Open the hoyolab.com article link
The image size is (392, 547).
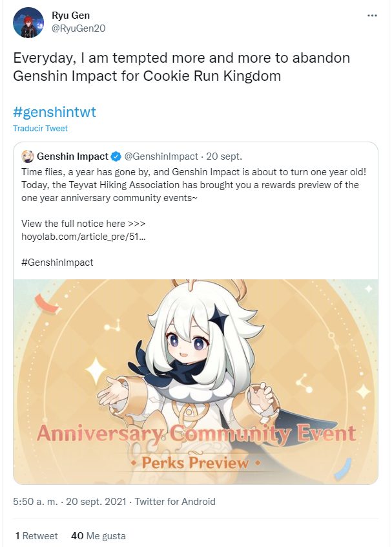click(x=83, y=237)
